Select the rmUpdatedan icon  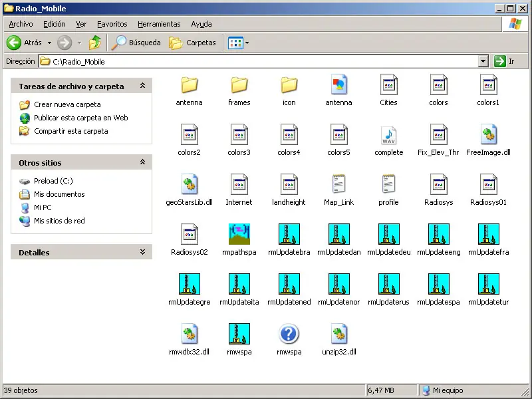(x=338, y=234)
